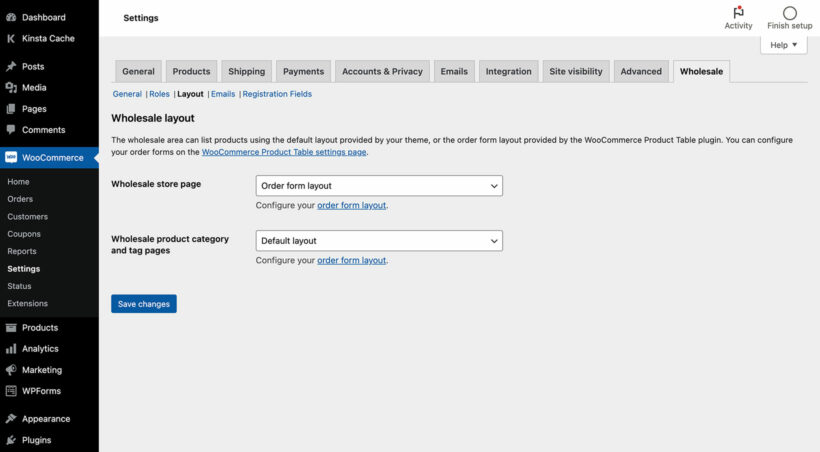Open the Customers submenu item
This screenshot has width=820, height=452.
(28, 217)
